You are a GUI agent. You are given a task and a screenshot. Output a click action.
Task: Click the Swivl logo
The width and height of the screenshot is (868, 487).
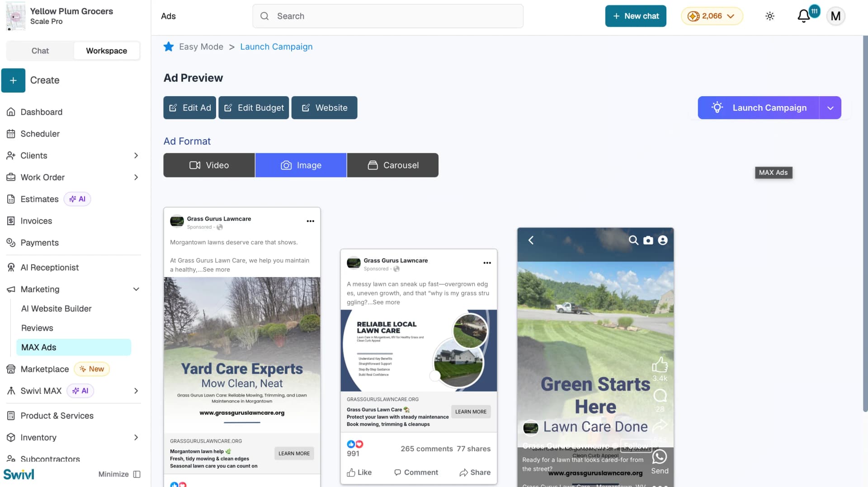pyautogui.click(x=19, y=474)
